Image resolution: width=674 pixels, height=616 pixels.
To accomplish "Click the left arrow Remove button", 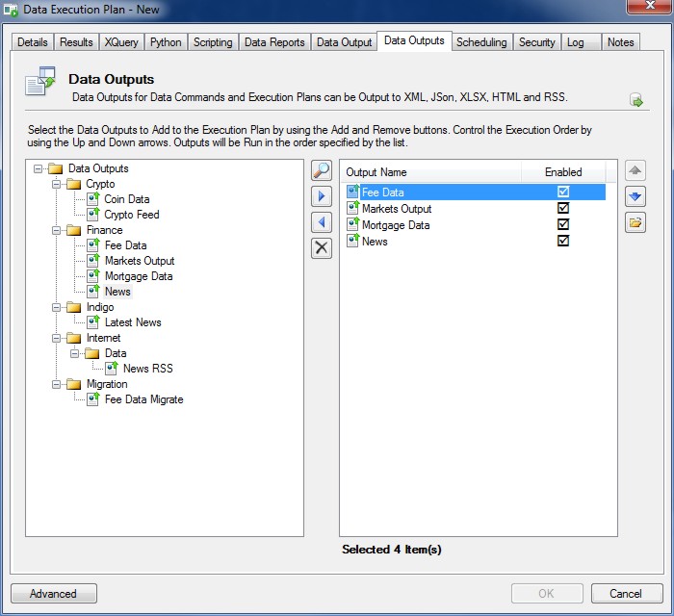I will tap(322, 222).
